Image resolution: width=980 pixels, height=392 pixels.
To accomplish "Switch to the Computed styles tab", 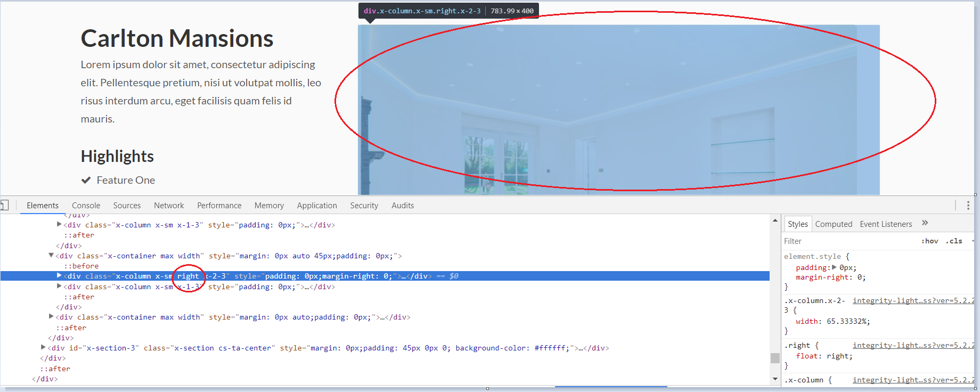I will (834, 224).
